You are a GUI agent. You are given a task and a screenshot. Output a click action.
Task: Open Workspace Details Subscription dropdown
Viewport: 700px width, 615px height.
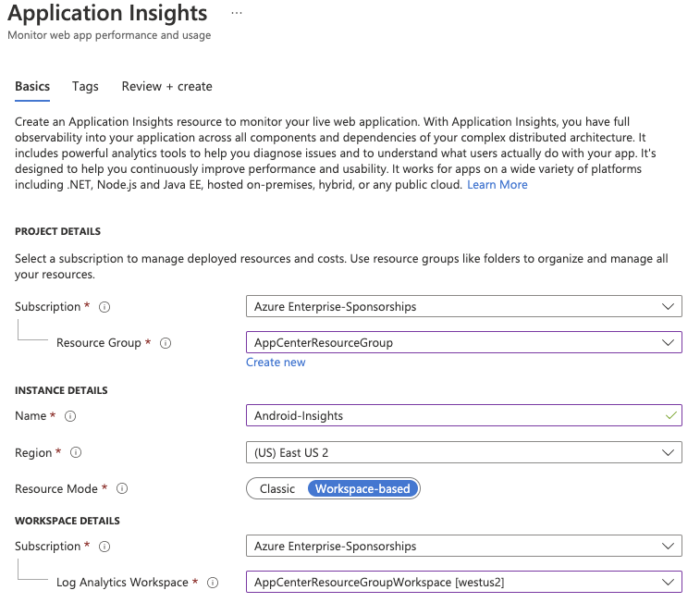(x=464, y=546)
